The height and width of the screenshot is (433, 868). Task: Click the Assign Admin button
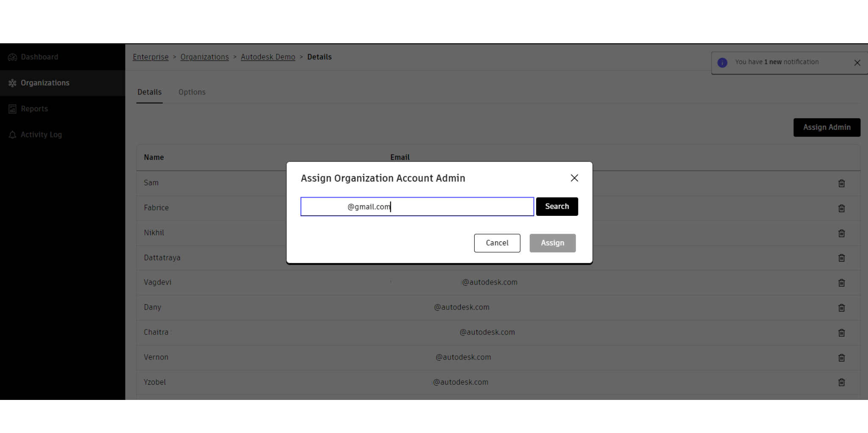(x=826, y=127)
